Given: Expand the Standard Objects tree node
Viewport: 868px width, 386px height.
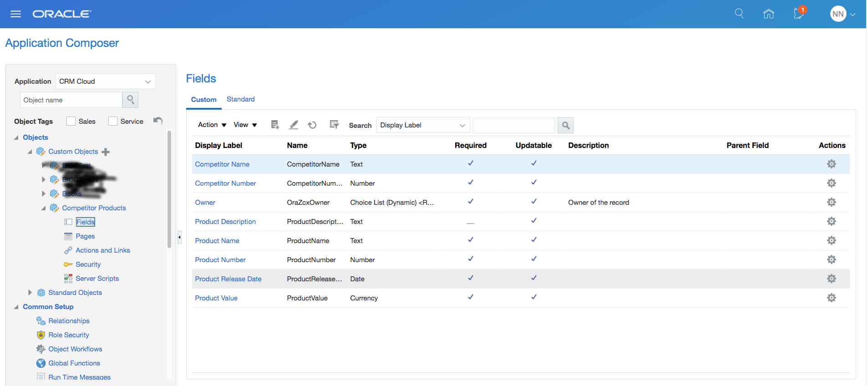Looking at the screenshot, I should point(30,293).
